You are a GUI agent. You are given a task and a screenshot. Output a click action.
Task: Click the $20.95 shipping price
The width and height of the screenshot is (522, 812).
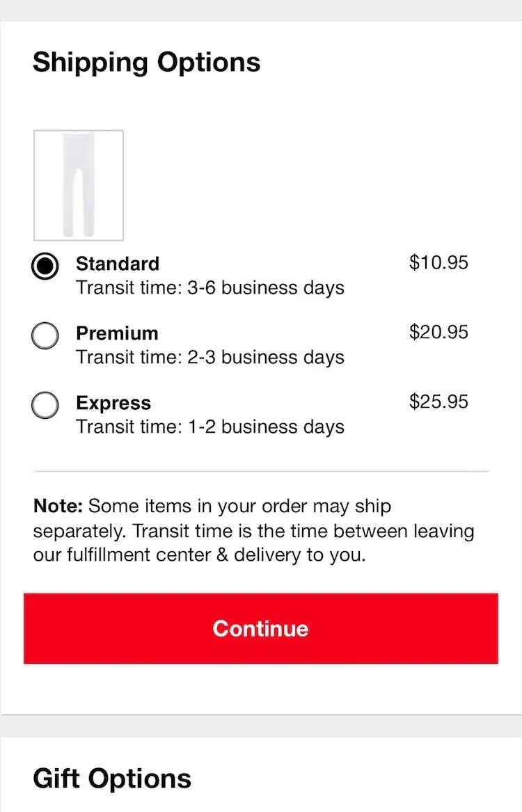438,332
